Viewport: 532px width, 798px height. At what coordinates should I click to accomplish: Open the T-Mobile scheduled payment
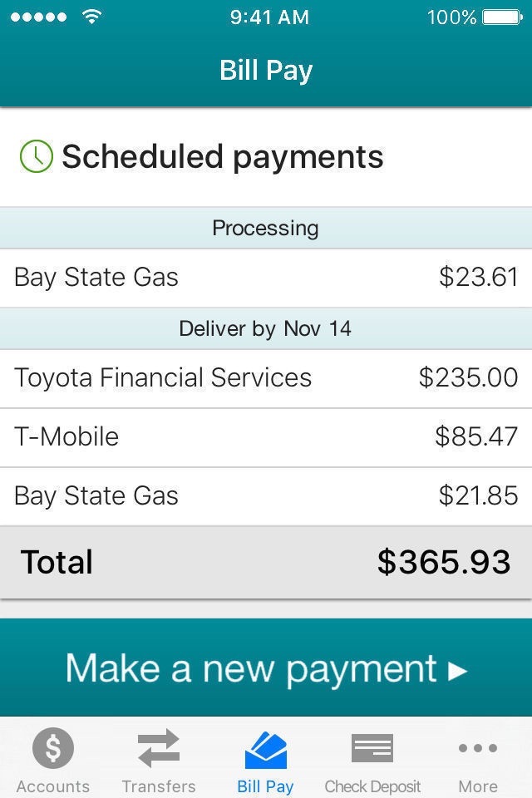(266, 437)
